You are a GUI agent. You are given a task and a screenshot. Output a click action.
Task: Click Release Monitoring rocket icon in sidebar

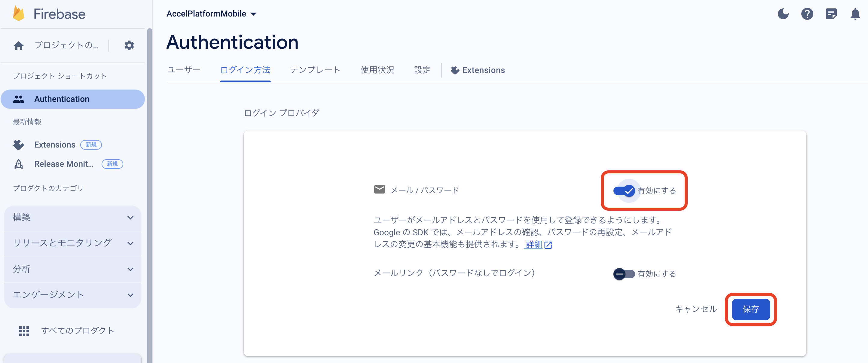pyautogui.click(x=19, y=164)
